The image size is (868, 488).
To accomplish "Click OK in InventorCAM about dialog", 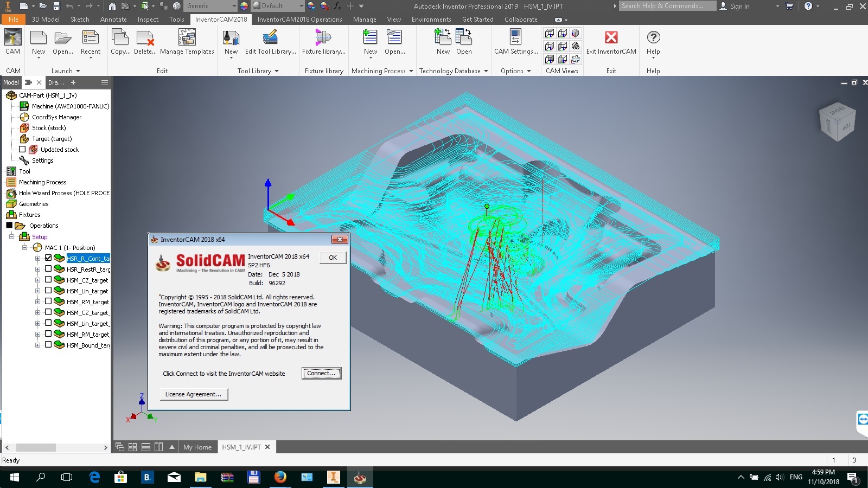I will [x=333, y=258].
